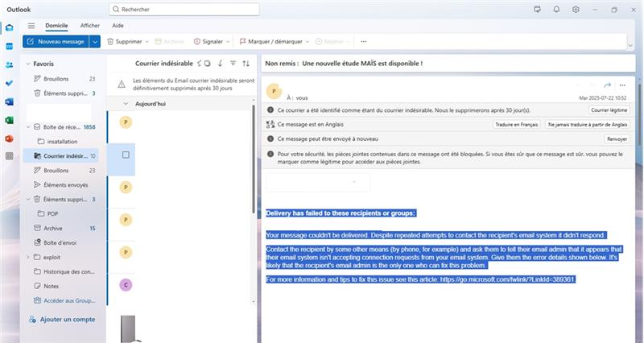644x343 pixels.
Task: Open the Signaler dropdown arrow
Action: click(x=228, y=42)
